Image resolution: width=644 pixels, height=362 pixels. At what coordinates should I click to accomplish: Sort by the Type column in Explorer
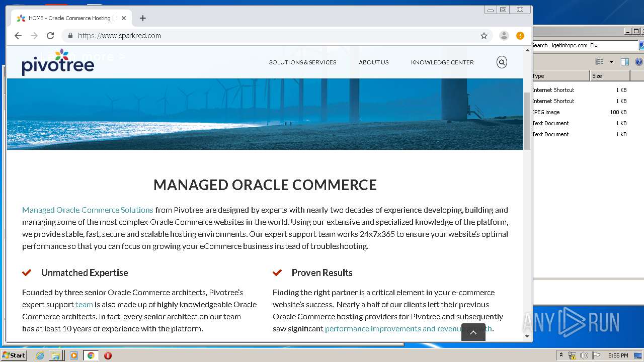click(561, 76)
